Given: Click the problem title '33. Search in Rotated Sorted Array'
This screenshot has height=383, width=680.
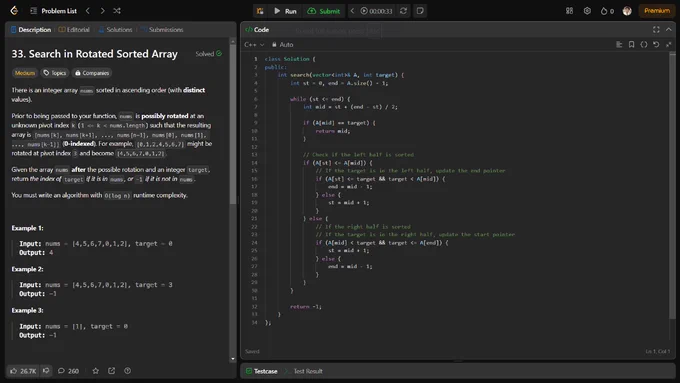Looking at the screenshot, I should tap(95, 54).
